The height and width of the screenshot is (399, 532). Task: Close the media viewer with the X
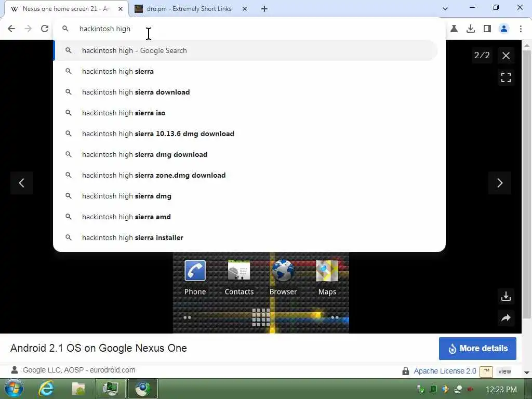point(506,56)
